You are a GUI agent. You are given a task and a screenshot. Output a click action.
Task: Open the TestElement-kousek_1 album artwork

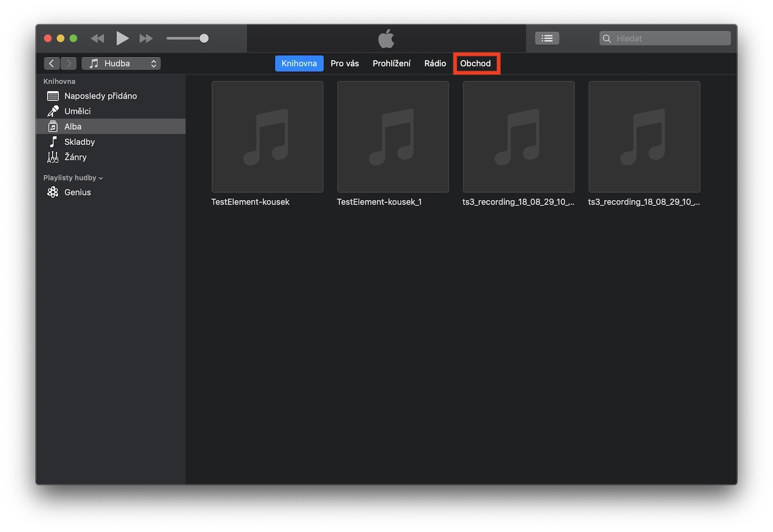(x=393, y=137)
